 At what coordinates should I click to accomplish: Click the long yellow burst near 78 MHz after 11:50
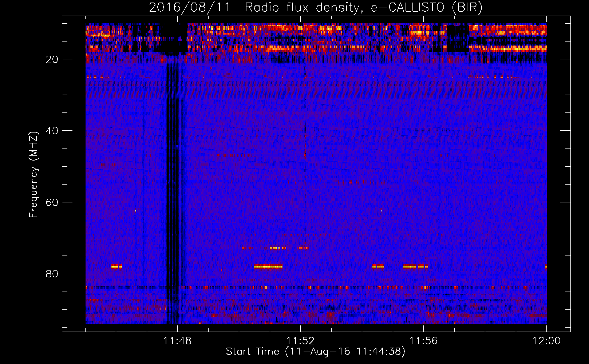point(268,266)
